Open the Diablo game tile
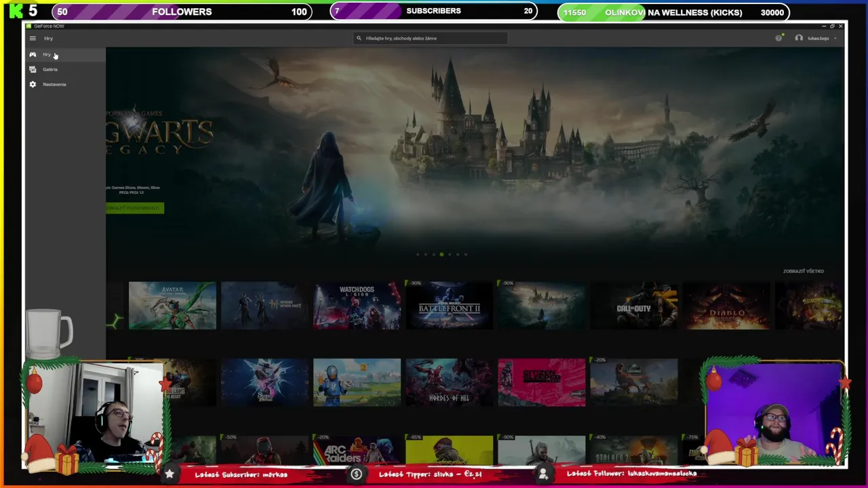Screen dimensions: 868x488 coord(726,306)
